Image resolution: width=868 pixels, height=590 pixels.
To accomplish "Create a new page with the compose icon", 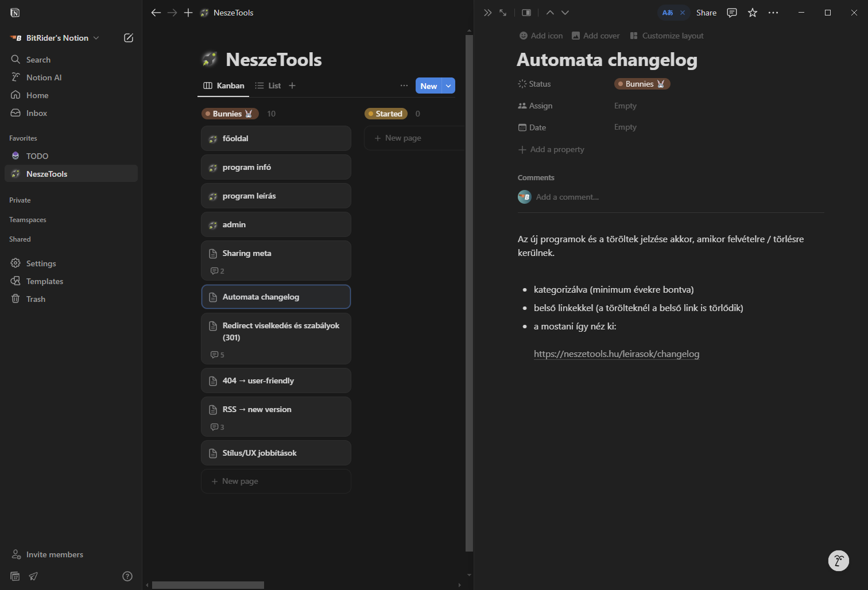I will click(129, 38).
